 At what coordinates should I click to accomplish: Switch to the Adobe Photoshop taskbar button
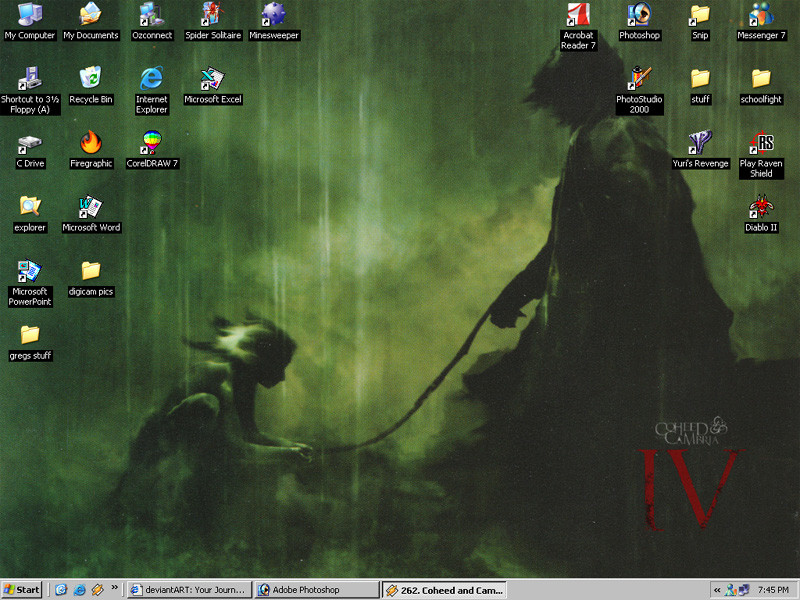(x=317, y=590)
